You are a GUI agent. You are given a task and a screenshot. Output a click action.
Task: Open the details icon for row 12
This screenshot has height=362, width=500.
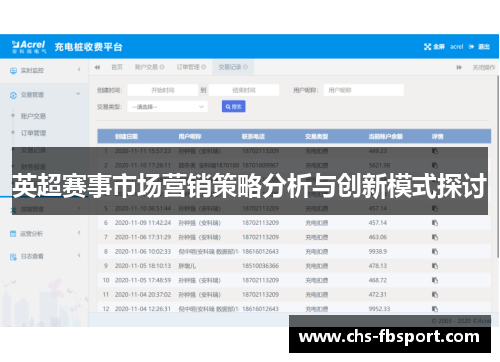click(435, 309)
